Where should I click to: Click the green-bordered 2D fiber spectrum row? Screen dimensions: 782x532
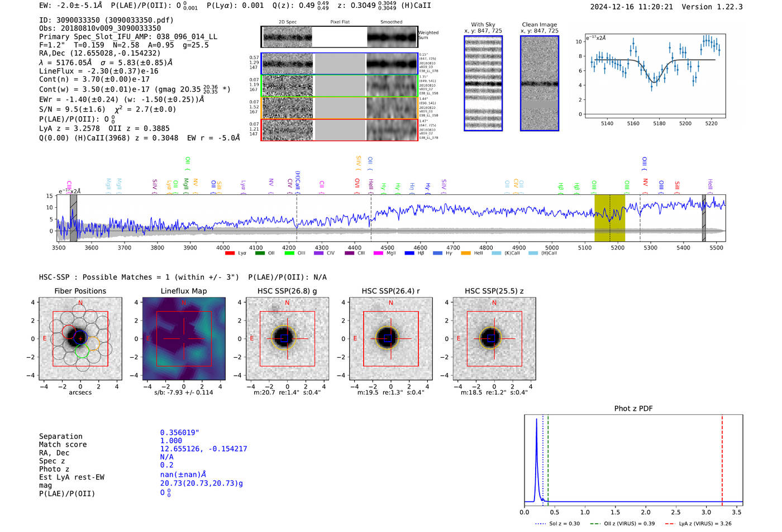pos(340,86)
